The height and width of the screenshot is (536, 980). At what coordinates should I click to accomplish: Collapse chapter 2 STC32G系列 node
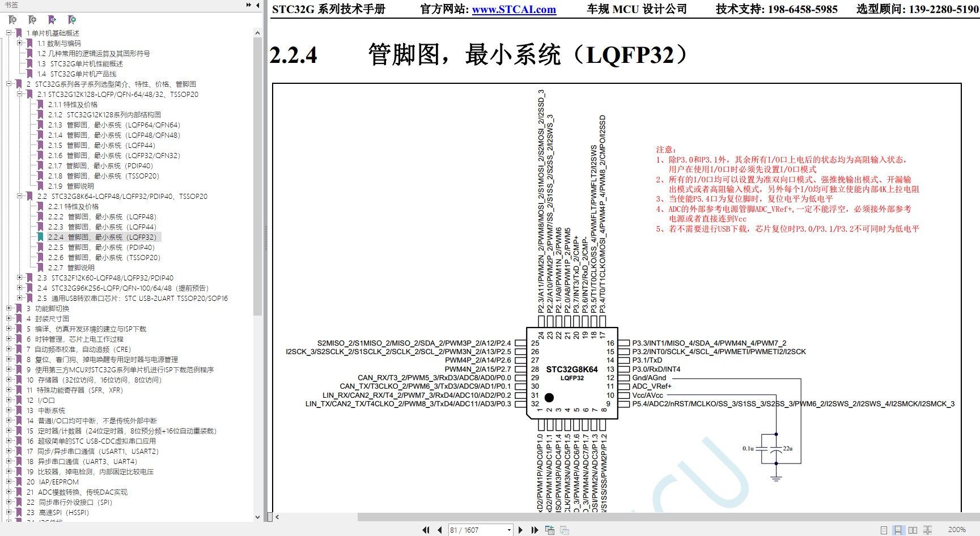pyautogui.click(x=9, y=84)
